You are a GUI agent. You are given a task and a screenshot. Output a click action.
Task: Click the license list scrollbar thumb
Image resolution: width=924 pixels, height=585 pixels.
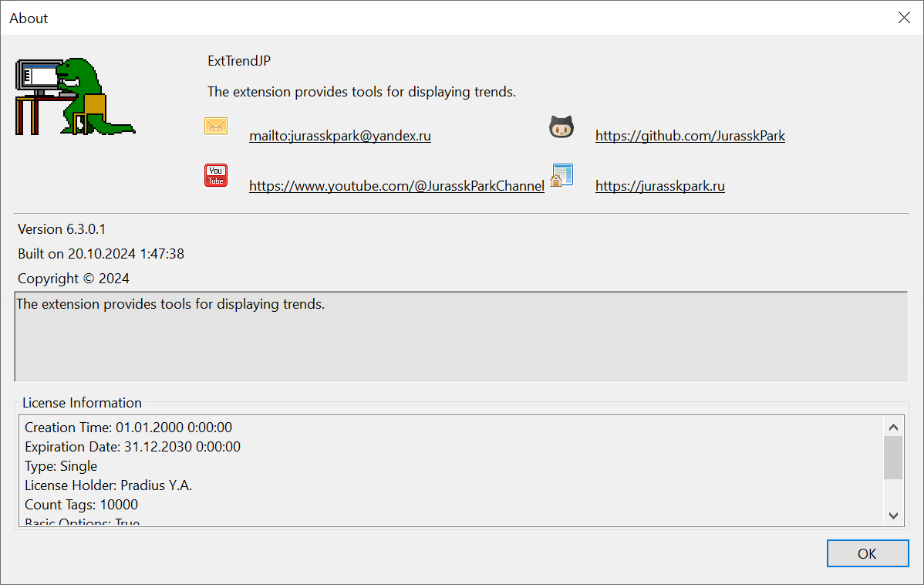[893, 458]
